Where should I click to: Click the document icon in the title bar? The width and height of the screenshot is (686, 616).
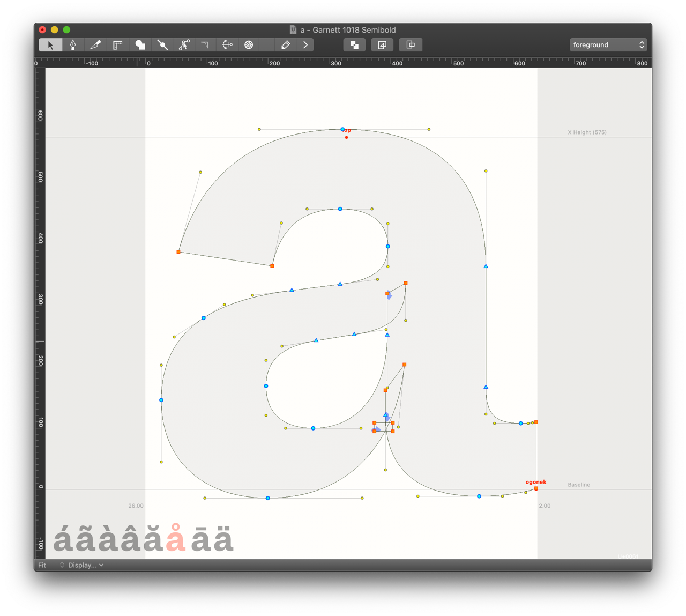293,30
